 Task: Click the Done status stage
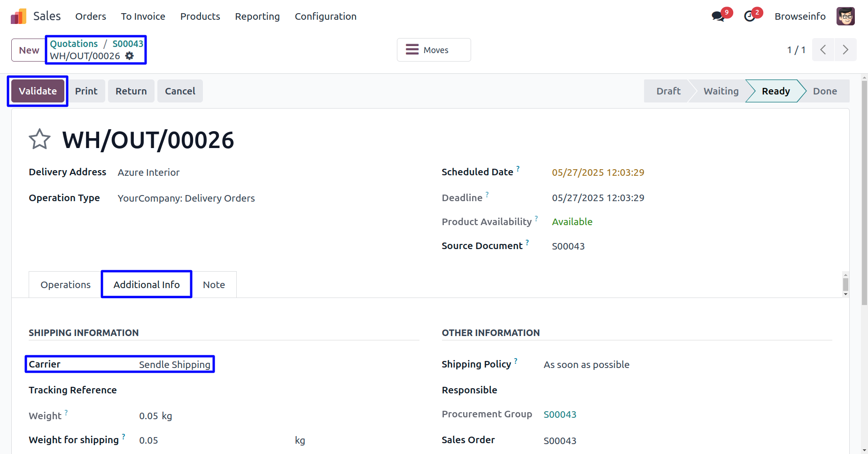pos(825,91)
